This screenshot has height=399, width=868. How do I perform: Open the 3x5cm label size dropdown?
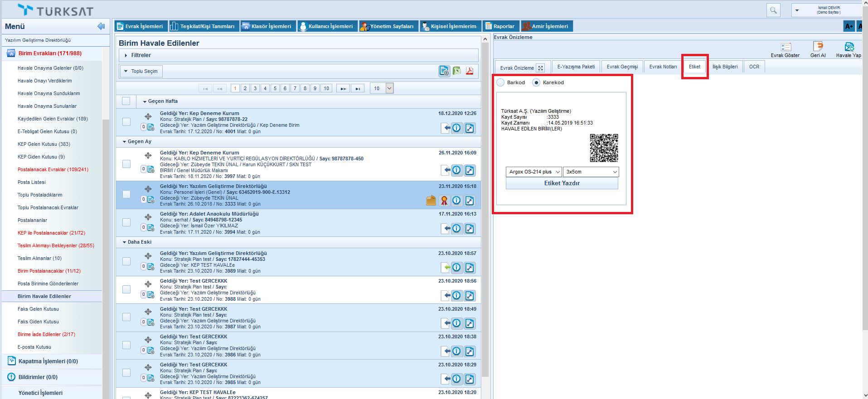pos(591,172)
